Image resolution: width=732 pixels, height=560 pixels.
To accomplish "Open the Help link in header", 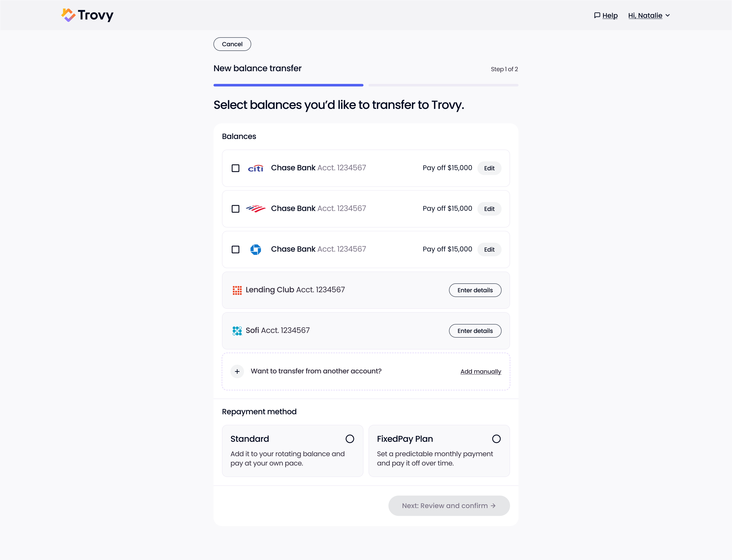I will (610, 16).
